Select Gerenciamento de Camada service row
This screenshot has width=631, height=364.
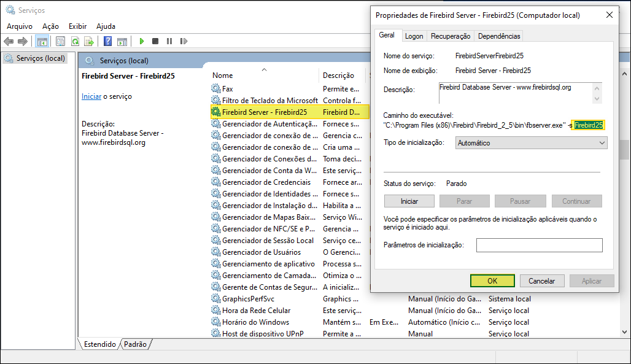290,276
